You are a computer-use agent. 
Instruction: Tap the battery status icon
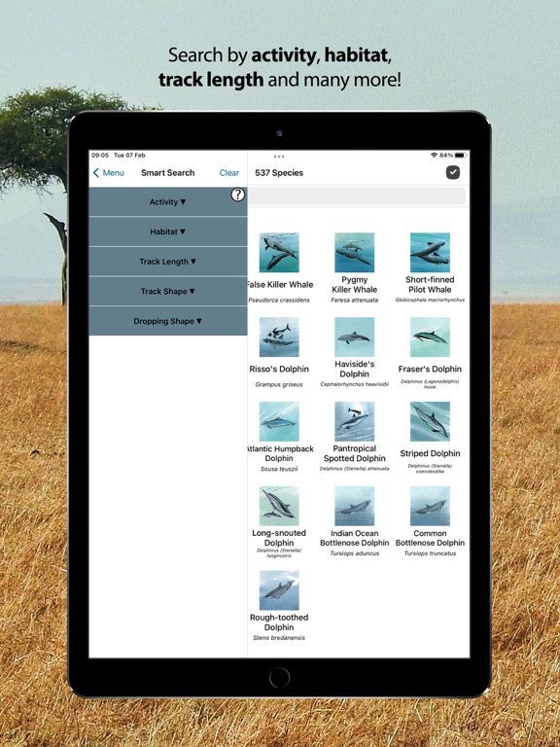(x=460, y=156)
